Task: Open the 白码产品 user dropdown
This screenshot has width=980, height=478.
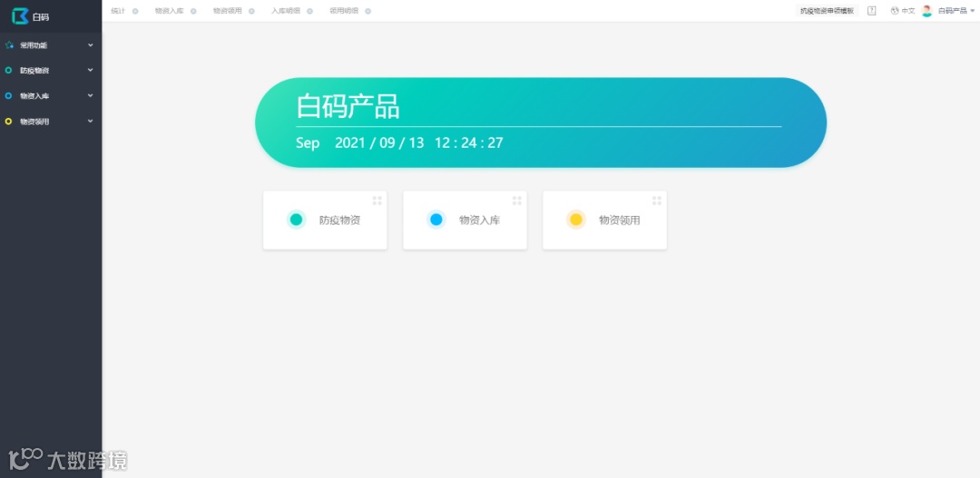Action: pos(956,11)
